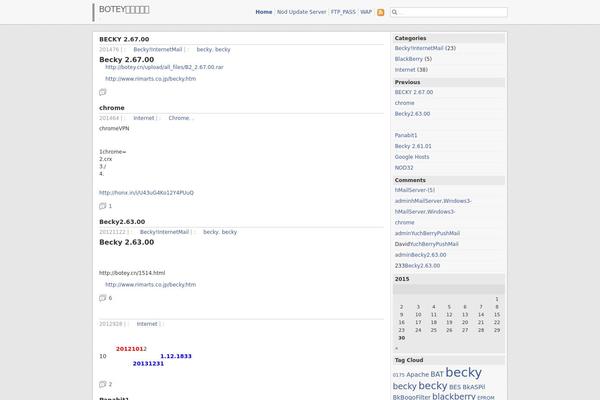600x400 pixels.
Task: Open chrome in Previous list
Action: tap(404, 103)
